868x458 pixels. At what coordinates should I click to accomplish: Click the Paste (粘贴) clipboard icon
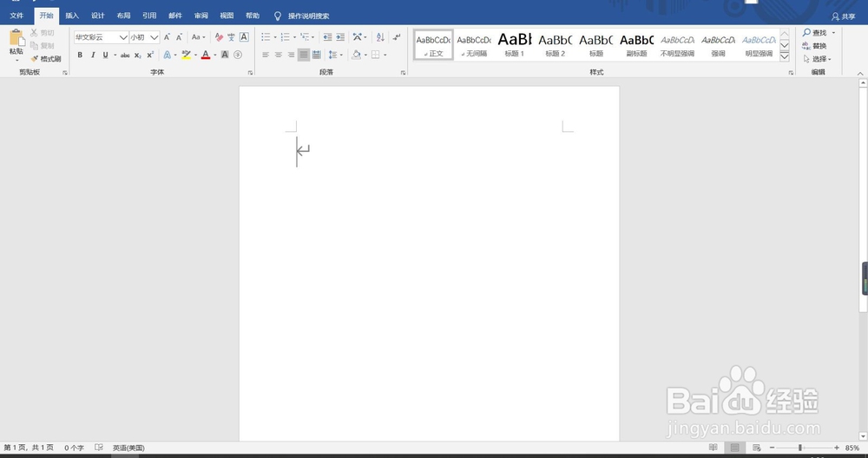pyautogui.click(x=16, y=37)
